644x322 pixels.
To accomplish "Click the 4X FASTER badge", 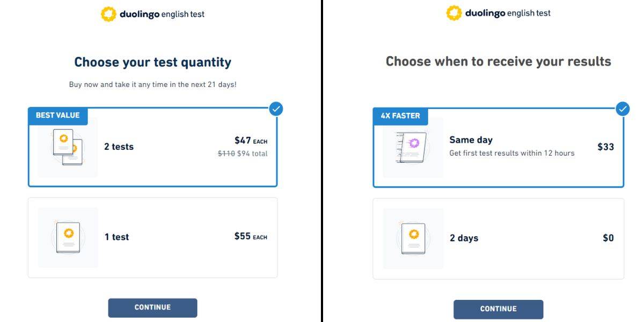I will point(400,115).
